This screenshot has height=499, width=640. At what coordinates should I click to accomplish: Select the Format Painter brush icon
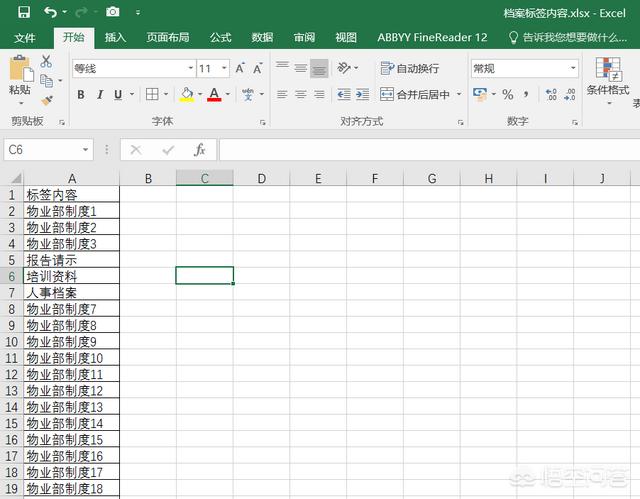coord(46,100)
